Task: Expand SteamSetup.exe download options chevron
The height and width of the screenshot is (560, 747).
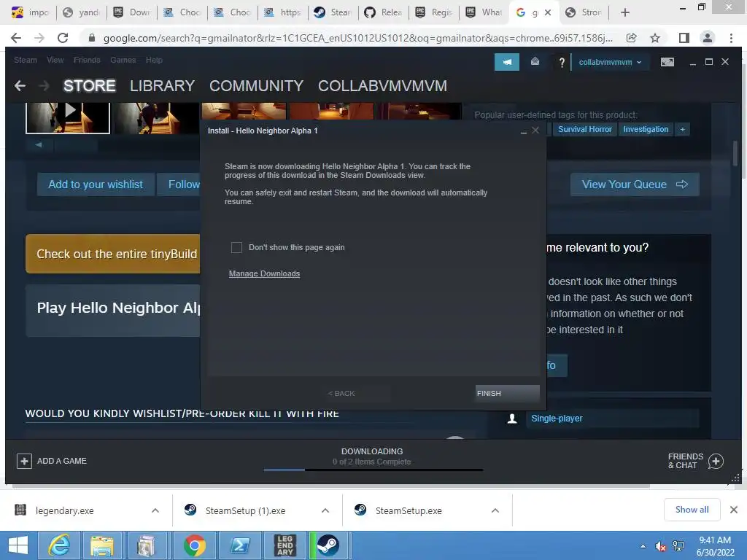Action: click(495, 510)
